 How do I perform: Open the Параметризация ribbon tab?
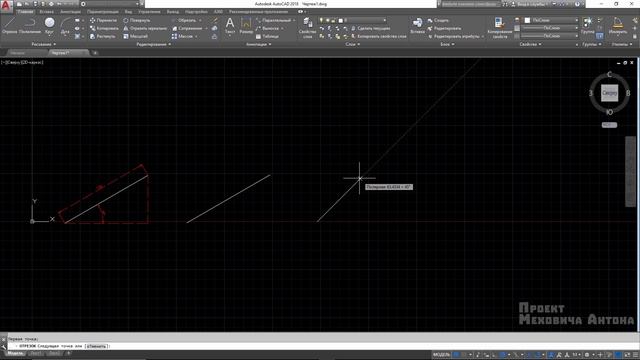coord(102,12)
